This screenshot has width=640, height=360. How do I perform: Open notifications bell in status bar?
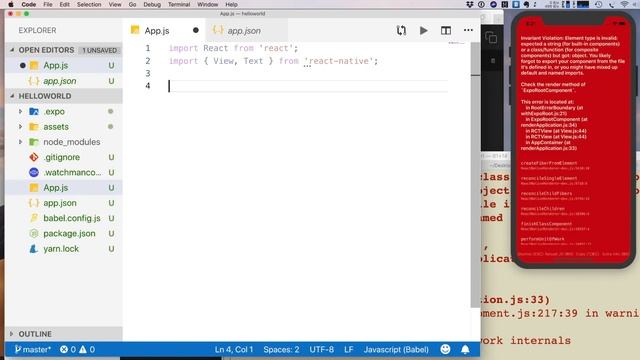(465, 349)
